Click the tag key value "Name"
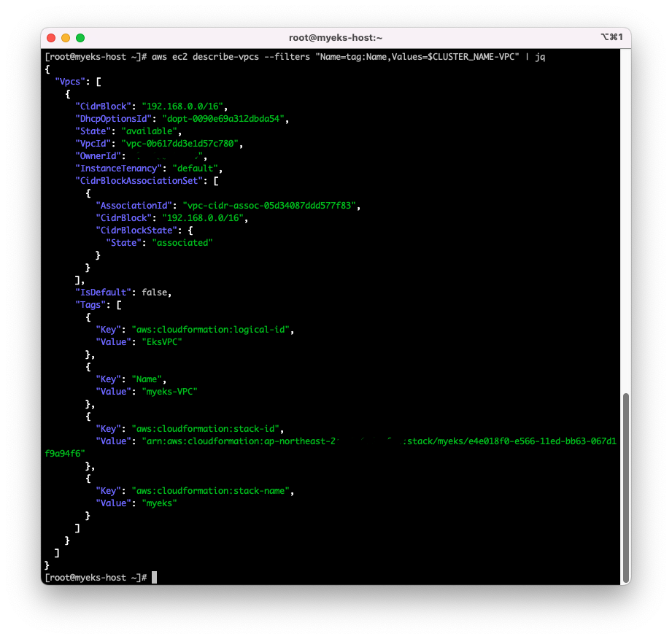This screenshot has width=672, height=639. pyautogui.click(x=147, y=379)
